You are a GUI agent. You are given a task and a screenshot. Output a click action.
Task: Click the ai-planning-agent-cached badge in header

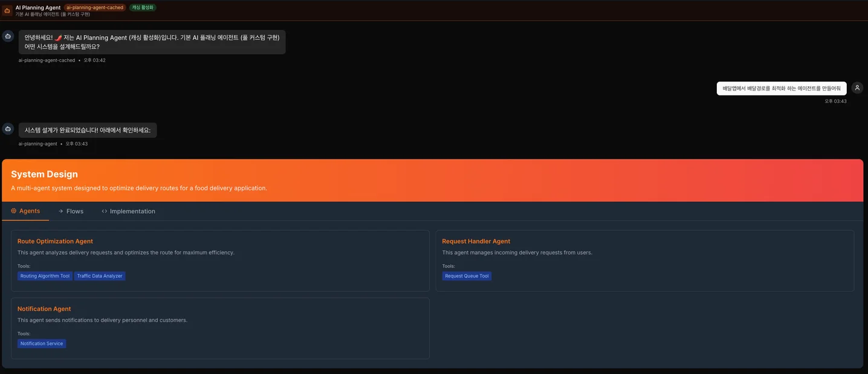click(95, 8)
